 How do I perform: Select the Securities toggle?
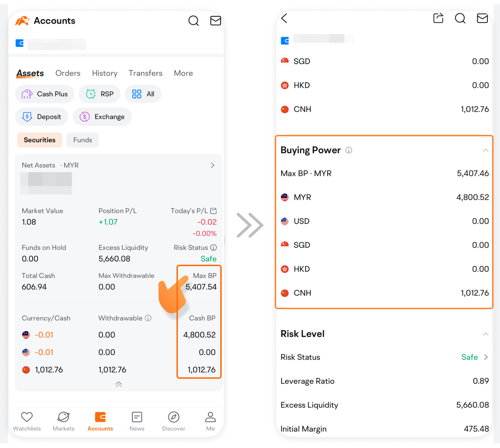[39, 140]
